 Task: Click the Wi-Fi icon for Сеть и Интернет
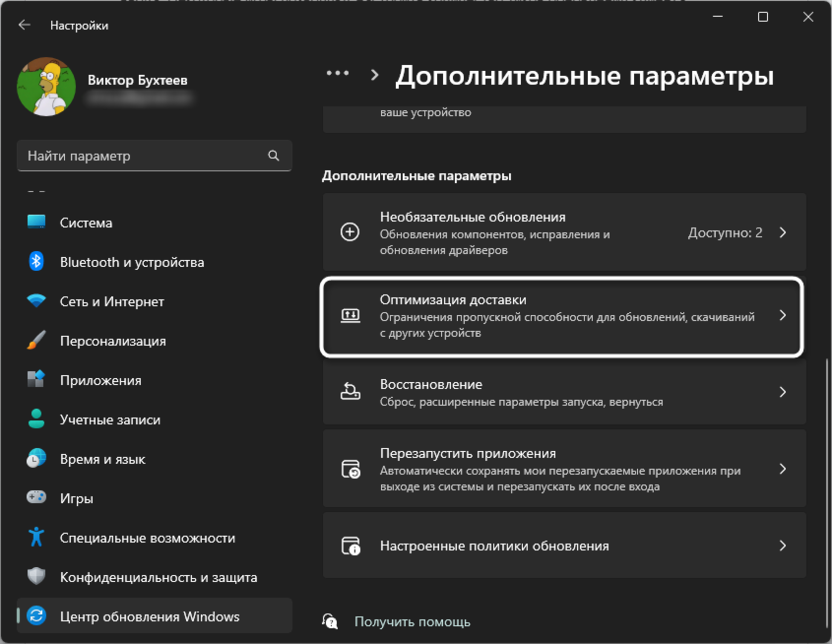[x=36, y=301]
